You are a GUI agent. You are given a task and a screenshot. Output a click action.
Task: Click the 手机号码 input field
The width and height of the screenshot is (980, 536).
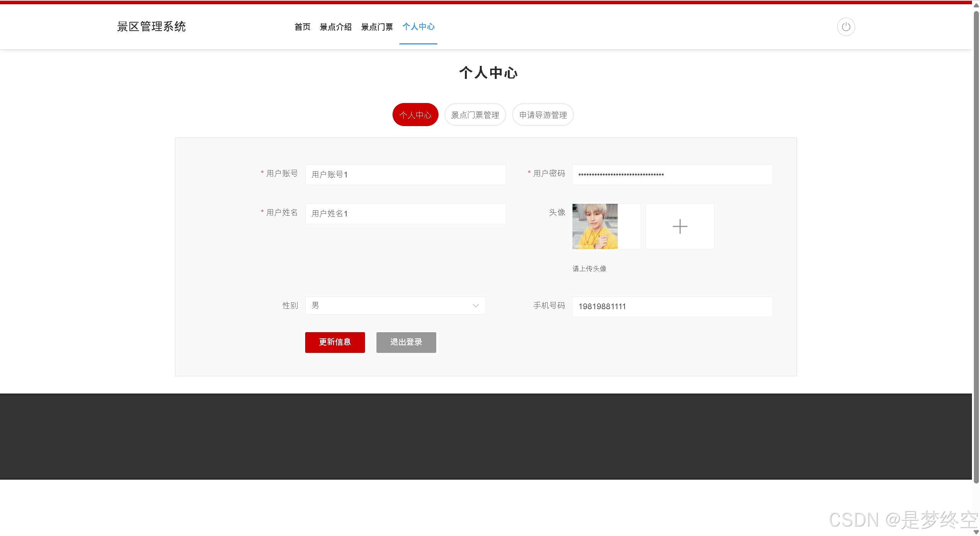pyautogui.click(x=672, y=307)
